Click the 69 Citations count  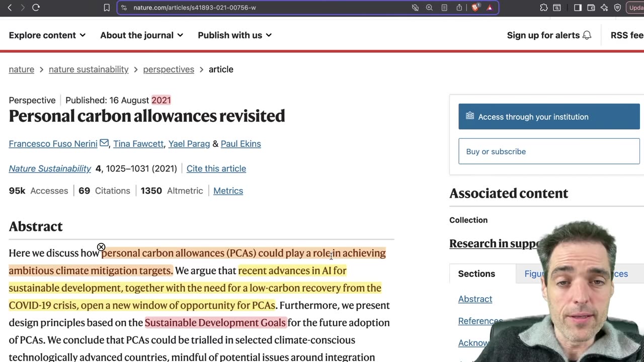pyautogui.click(x=104, y=191)
